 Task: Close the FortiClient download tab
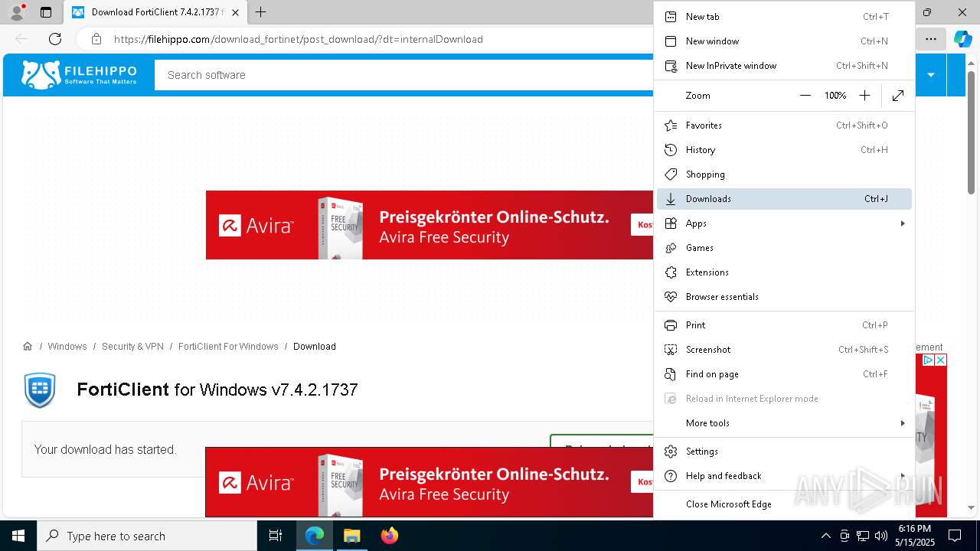tap(235, 12)
